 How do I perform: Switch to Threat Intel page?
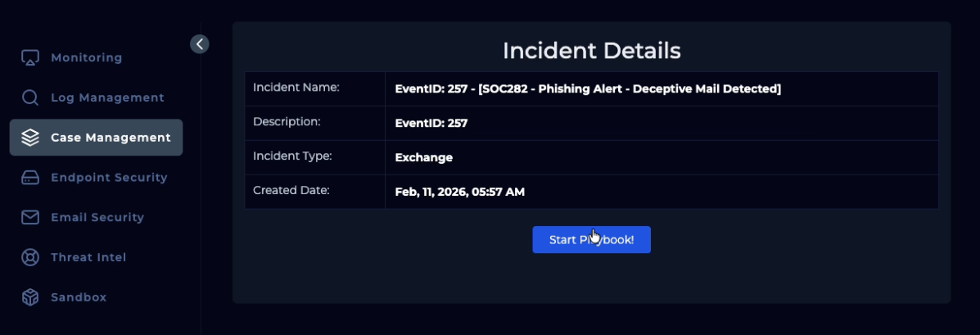pos(88,257)
